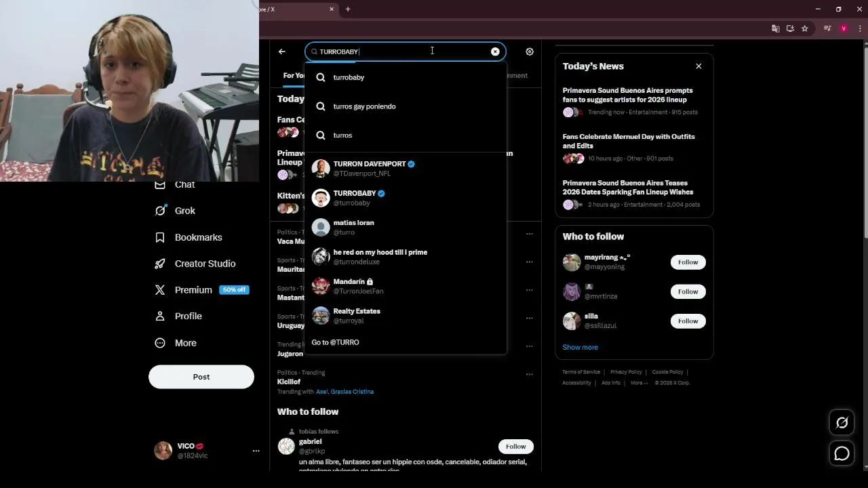Click the Chrome profile avatar
Image resolution: width=868 pixels, height=488 pixels.
click(844, 28)
